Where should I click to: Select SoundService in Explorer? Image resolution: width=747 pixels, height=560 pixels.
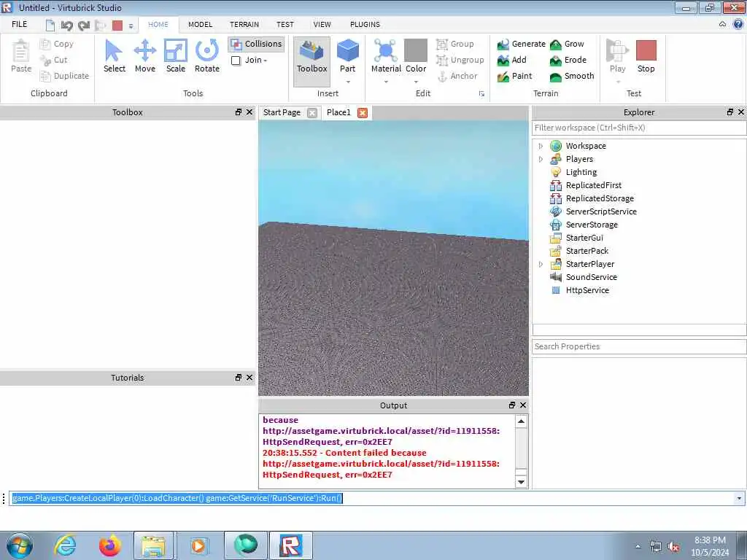coord(591,277)
